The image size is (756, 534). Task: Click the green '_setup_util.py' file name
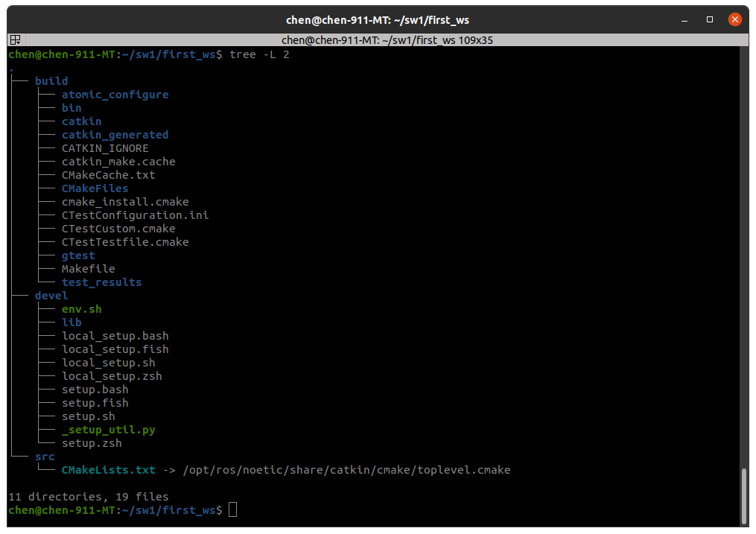[109, 430]
